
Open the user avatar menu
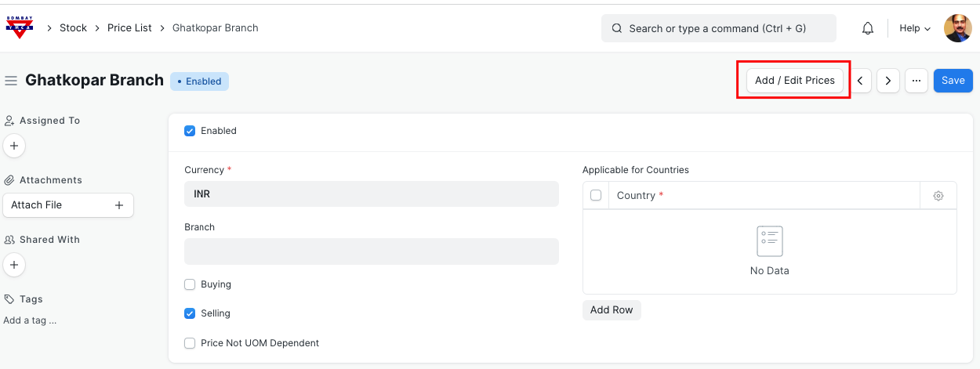click(x=957, y=28)
